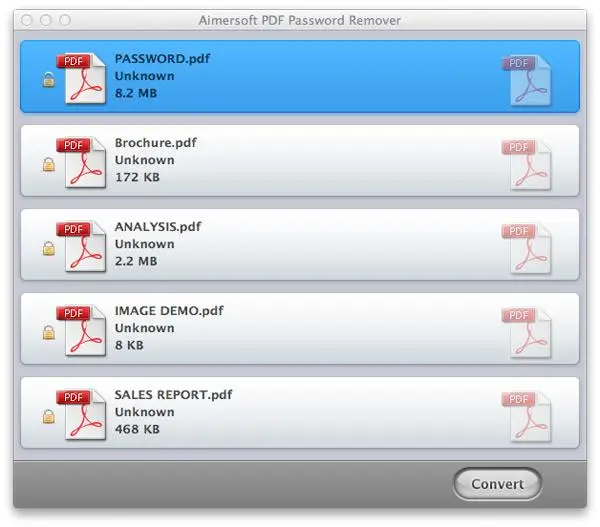600x527 pixels.
Task: Click the lock icon beside ANALYSIS.pdf
Action: click(x=49, y=248)
